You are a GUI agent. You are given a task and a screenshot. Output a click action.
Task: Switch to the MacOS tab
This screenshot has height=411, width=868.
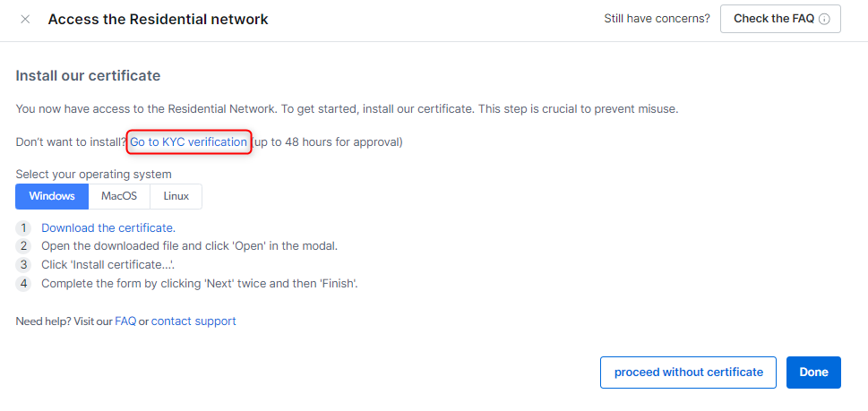[119, 196]
